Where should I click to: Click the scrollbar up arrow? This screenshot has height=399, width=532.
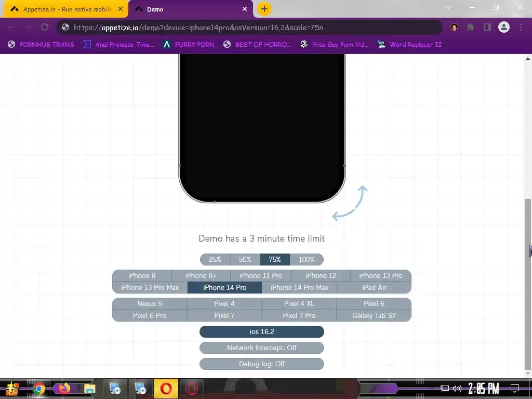pyautogui.click(x=528, y=58)
